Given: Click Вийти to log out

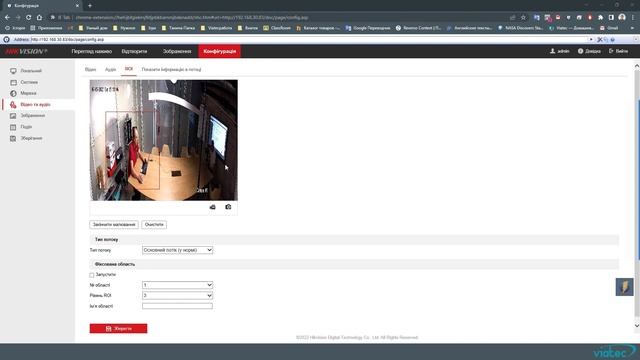Looking at the screenshot, I should [x=618, y=51].
